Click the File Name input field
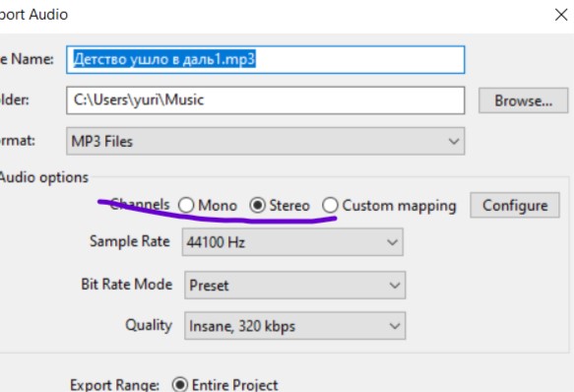The width and height of the screenshot is (574, 392). [266, 60]
